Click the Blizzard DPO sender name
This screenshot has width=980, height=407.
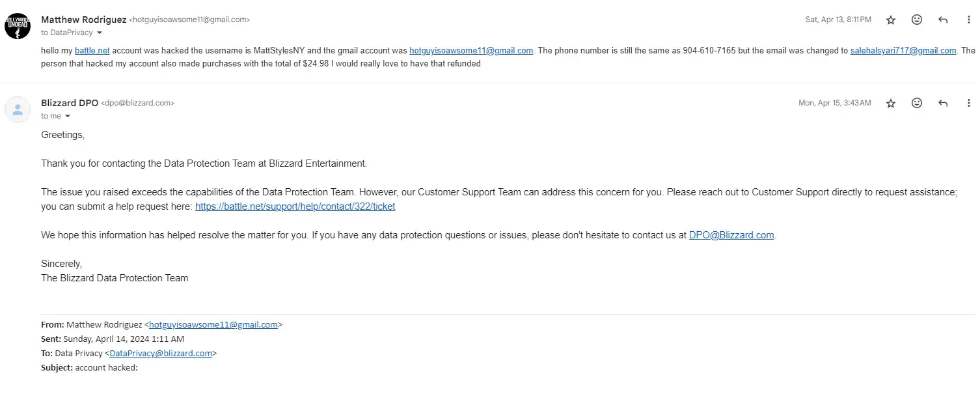(x=70, y=103)
